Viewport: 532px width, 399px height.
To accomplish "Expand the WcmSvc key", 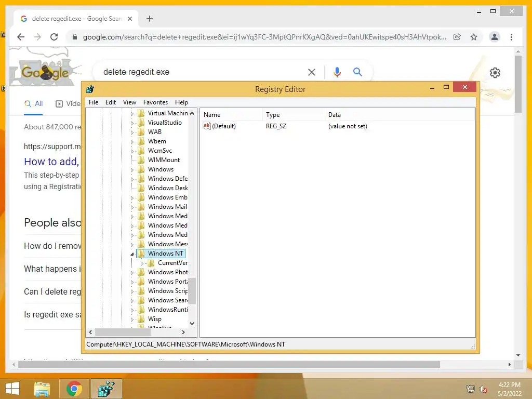I will [x=132, y=151].
